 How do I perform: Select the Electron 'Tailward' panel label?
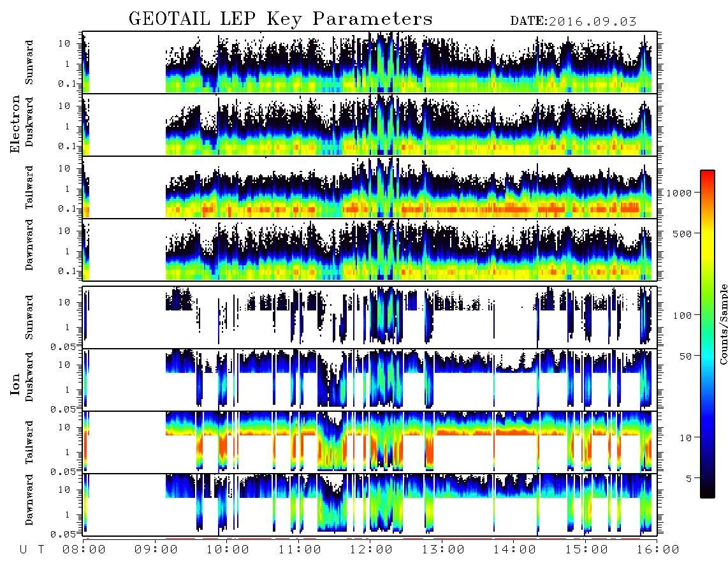pos(29,187)
